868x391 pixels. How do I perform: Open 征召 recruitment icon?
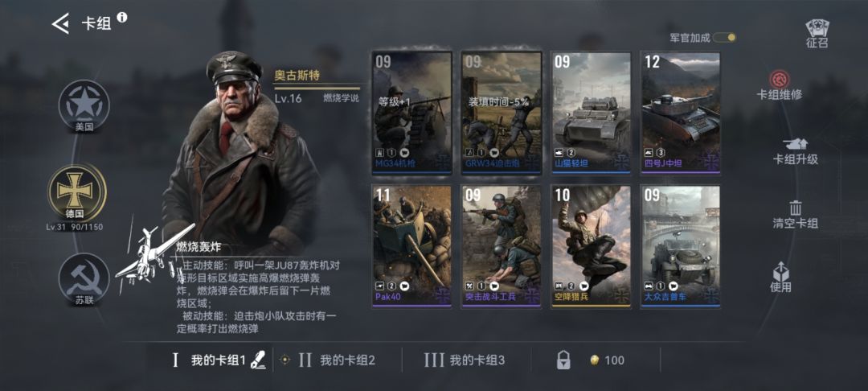click(x=817, y=34)
